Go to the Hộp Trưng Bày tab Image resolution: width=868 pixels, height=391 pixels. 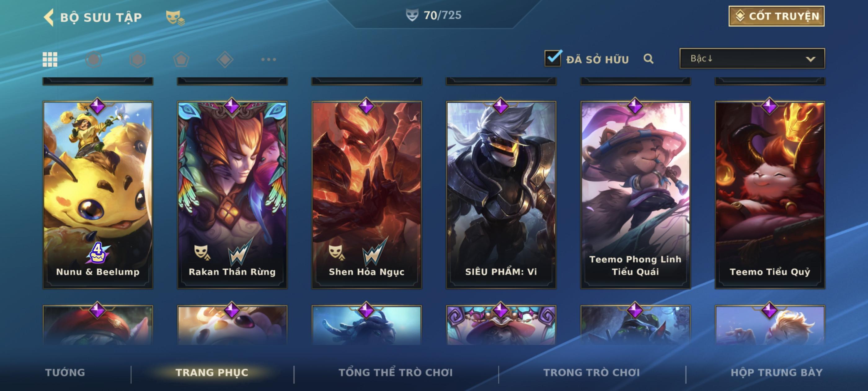[x=777, y=372]
